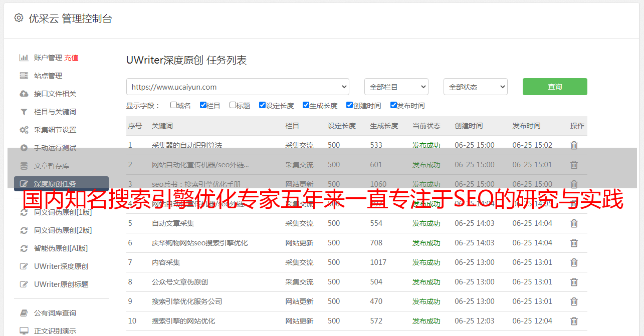Image resolution: width=644 pixels, height=336 pixels.
Task: Click the settings gear icon beside 优采云
Action: [19, 18]
